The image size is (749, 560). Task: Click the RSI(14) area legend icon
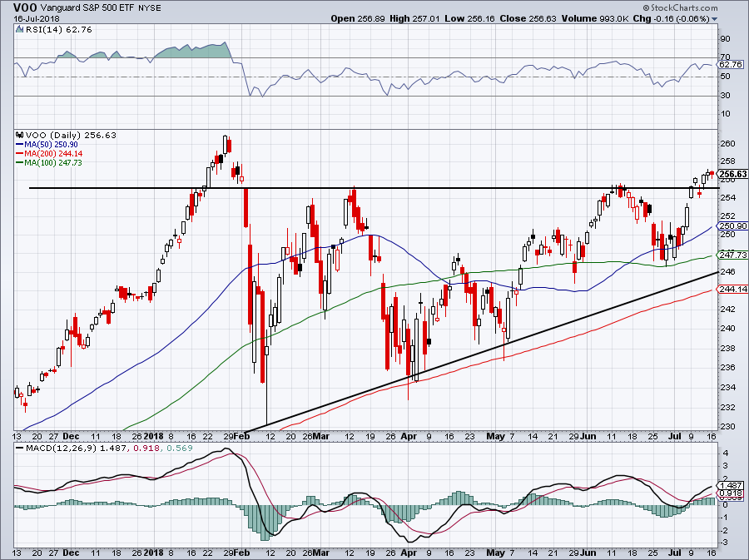pos(19,30)
